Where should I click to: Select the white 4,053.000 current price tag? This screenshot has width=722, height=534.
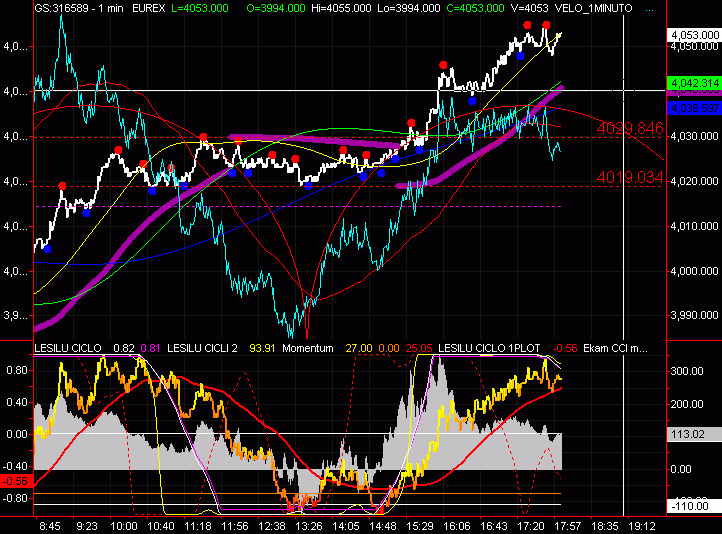tap(694, 35)
